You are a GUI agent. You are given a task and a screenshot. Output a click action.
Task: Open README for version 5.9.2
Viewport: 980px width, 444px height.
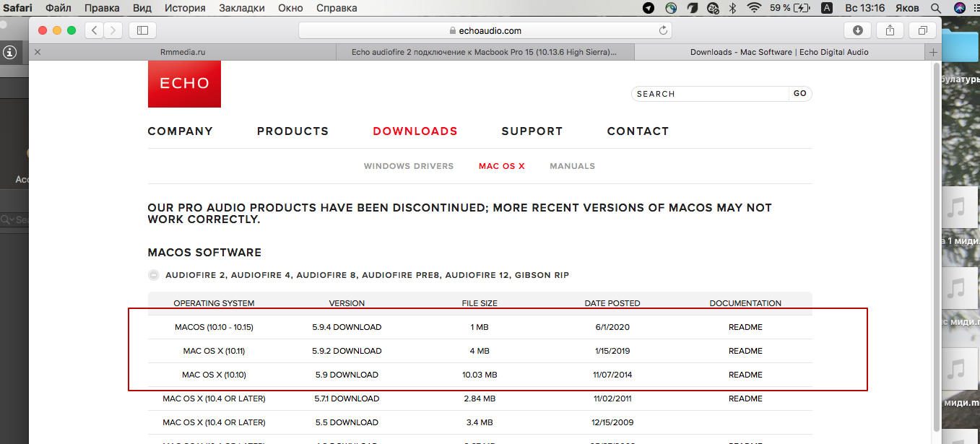(x=745, y=351)
